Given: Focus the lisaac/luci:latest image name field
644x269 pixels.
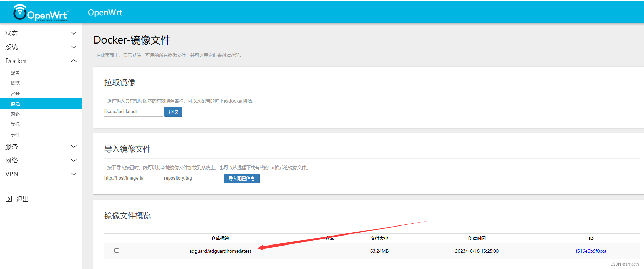Looking at the screenshot, I should (133, 112).
